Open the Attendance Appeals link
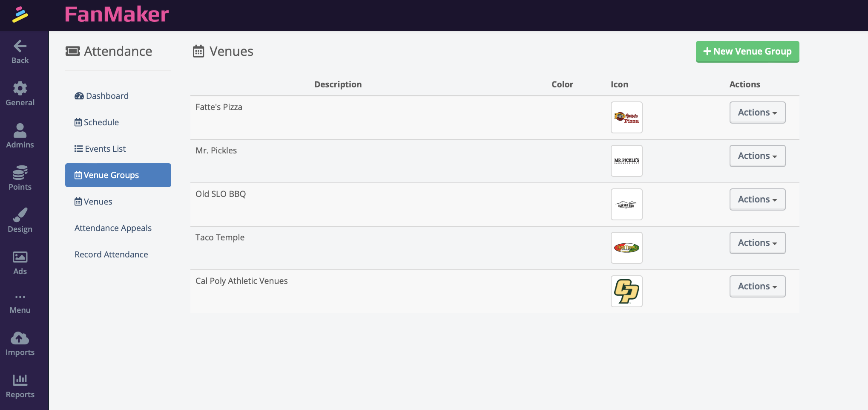The width and height of the screenshot is (868, 410). [113, 228]
